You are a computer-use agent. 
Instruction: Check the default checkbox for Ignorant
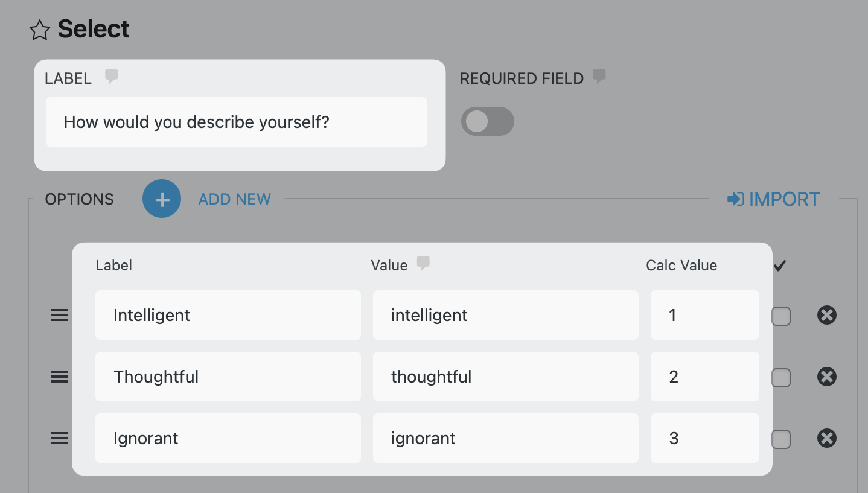781,439
